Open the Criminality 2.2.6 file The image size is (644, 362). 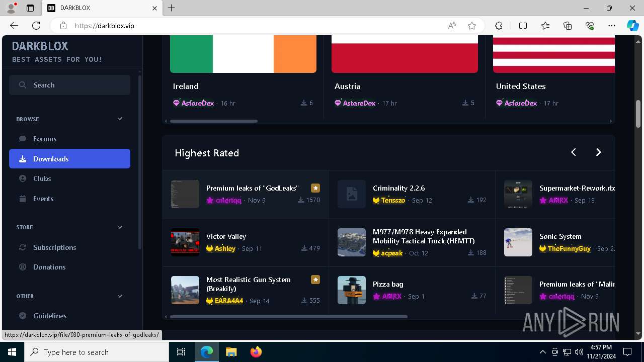[x=398, y=188]
